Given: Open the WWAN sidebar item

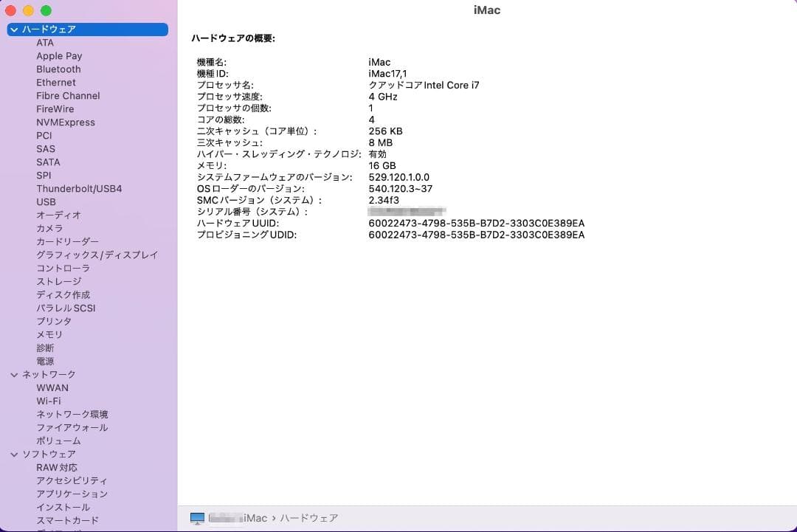Looking at the screenshot, I should coord(52,387).
